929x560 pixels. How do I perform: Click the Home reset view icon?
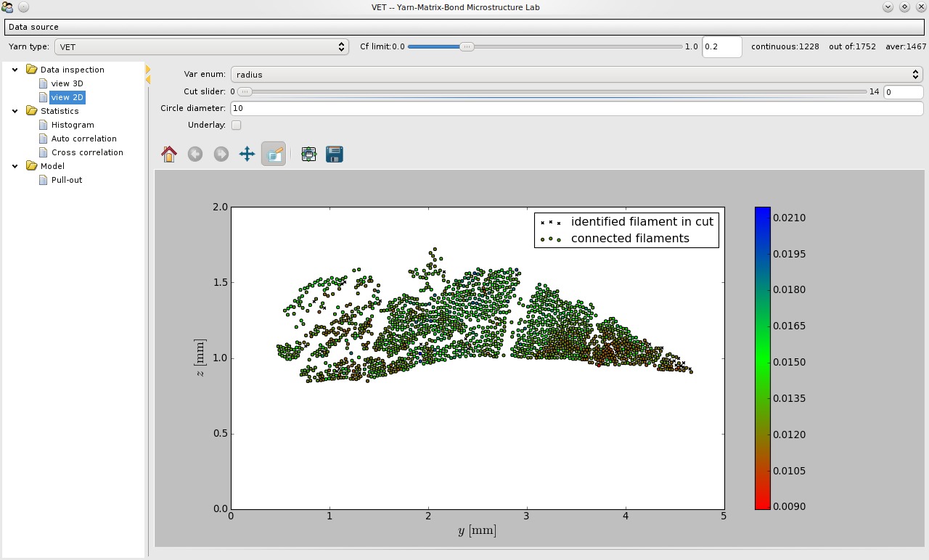pyautogui.click(x=169, y=154)
